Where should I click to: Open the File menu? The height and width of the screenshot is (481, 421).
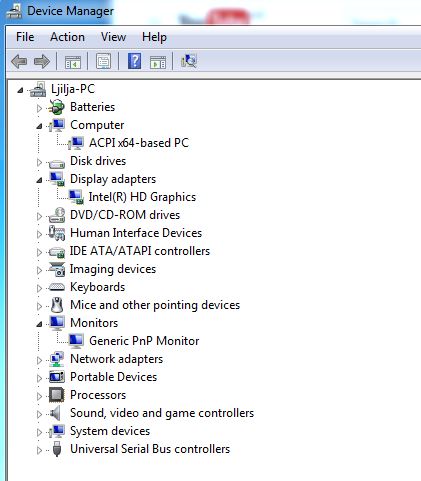pos(25,37)
